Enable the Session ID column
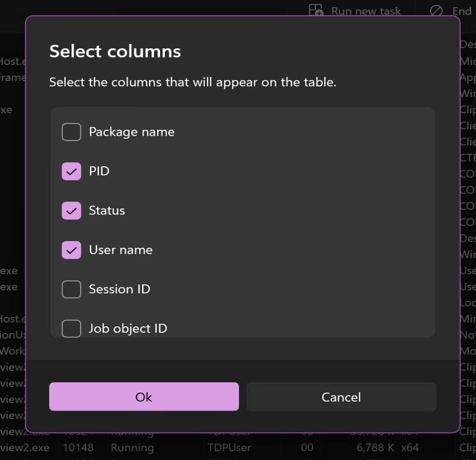The height and width of the screenshot is (460, 476). (x=71, y=289)
